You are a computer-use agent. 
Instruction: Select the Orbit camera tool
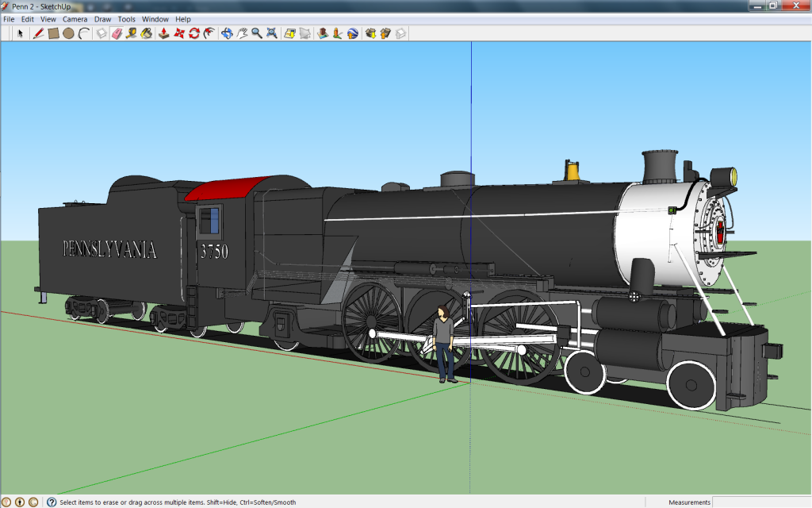[227, 33]
